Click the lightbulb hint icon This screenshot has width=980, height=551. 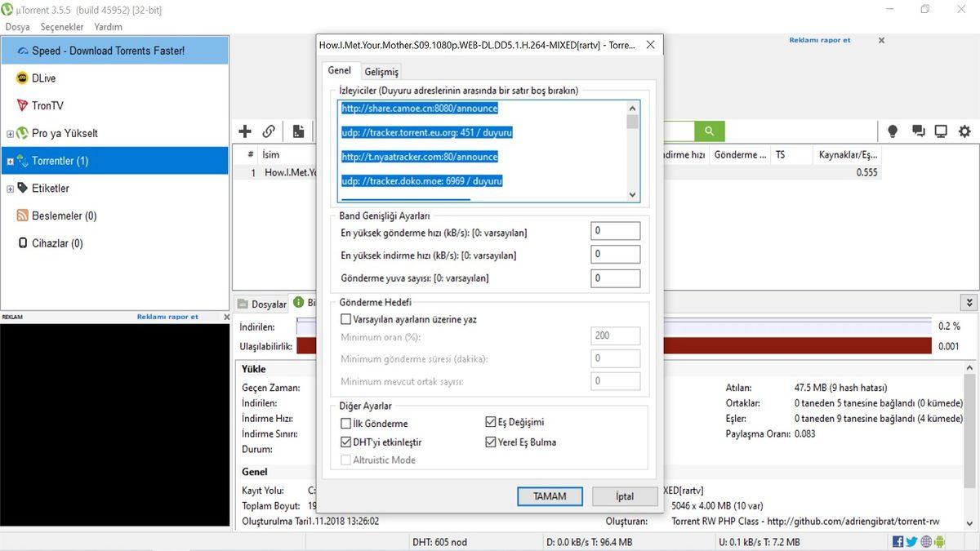coord(892,131)
